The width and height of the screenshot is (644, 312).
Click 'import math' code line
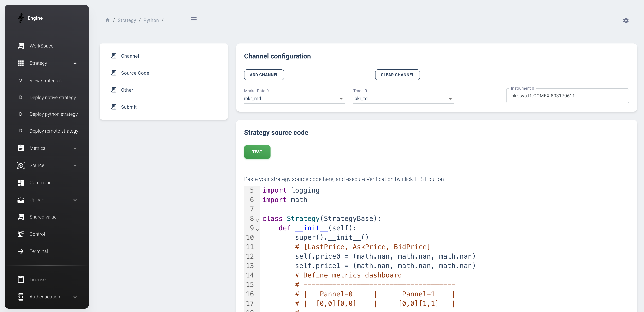click(284, 200)
